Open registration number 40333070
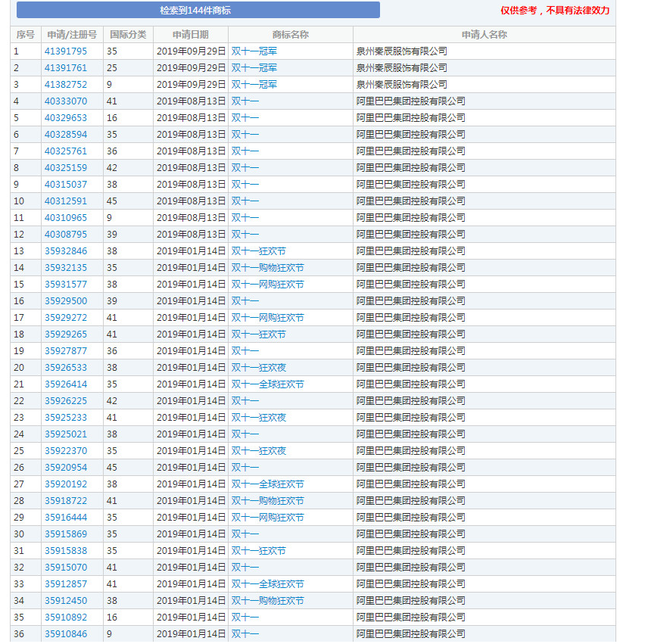Viewport: 645px width, 644px height. [x=65, y=101]
